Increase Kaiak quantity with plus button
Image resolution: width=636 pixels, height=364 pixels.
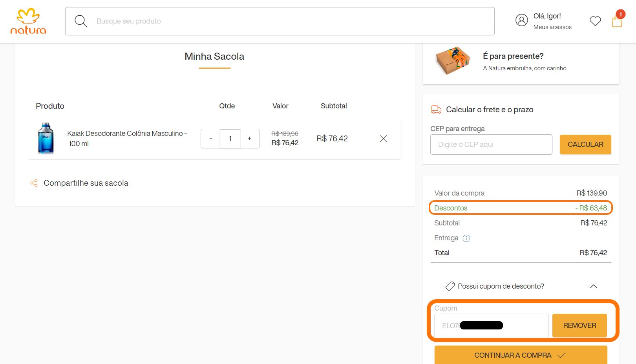tap(250, 139)
